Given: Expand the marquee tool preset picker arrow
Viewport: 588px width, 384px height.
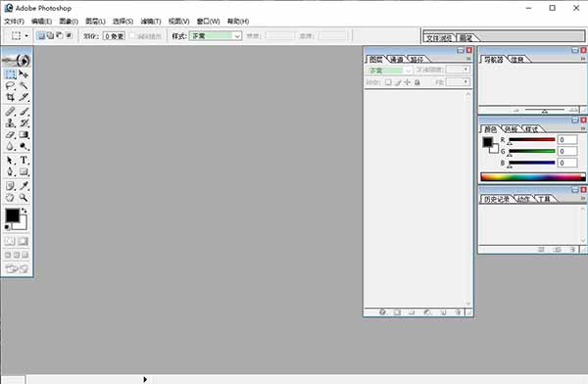Looking at the screenshot, I should coord(26,36).
